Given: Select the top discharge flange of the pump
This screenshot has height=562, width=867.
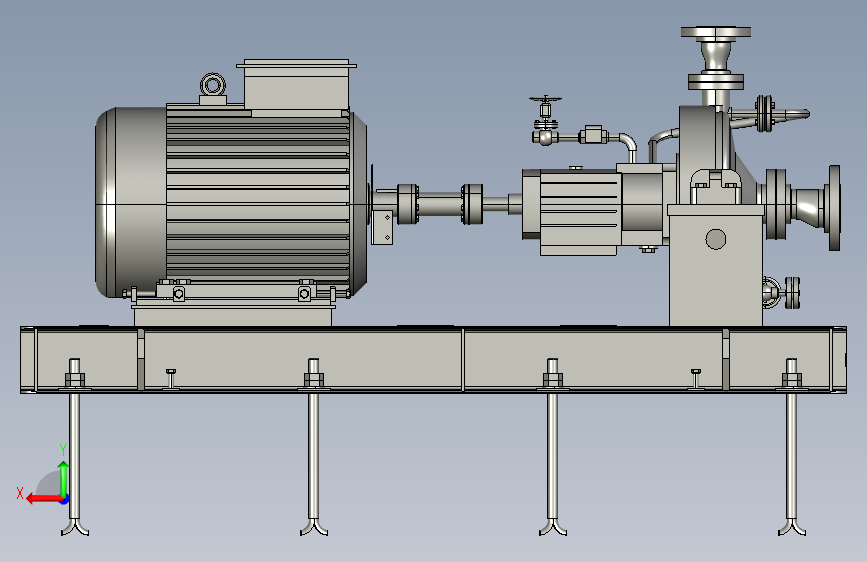Looking at the screenshot, I should pyautogui.click(x=715, y=32).
